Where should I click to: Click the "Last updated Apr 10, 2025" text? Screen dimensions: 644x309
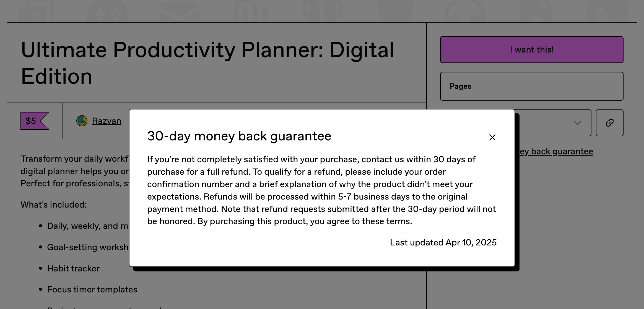coord(443,242)
